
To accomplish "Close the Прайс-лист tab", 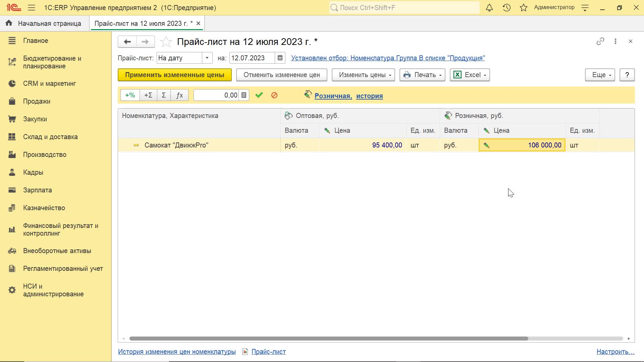I will tap(198, 23).
